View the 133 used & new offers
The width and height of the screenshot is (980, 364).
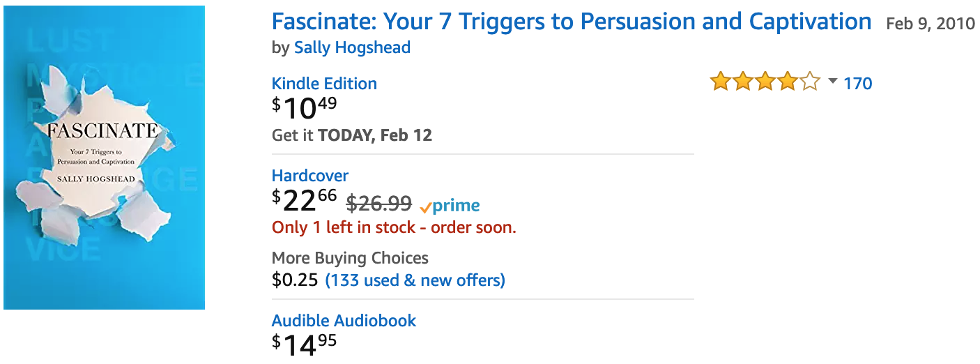pos(415,280)
